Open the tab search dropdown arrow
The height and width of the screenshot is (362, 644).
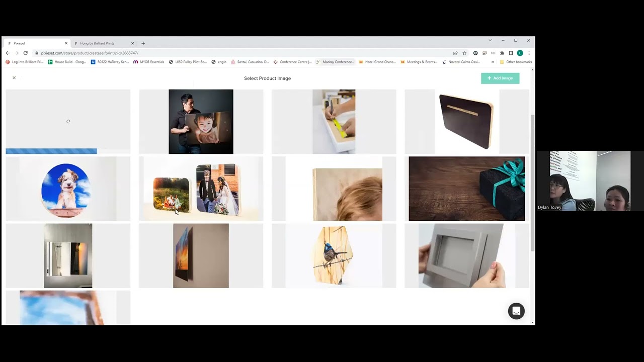pyautogui.click(x=490, y=40)
